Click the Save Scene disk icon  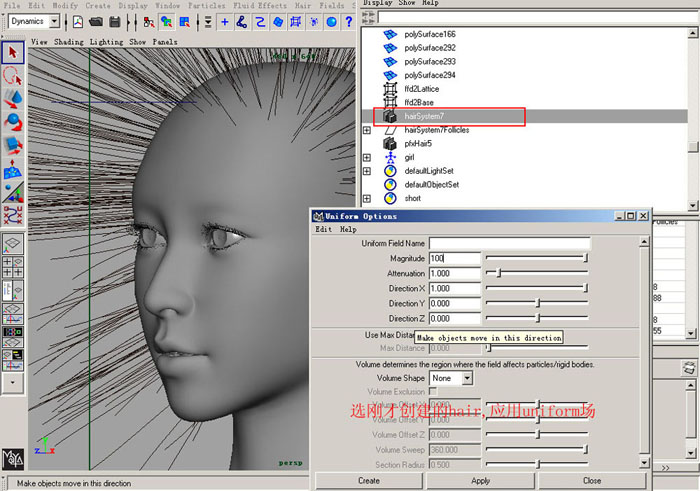click(115, 21)
